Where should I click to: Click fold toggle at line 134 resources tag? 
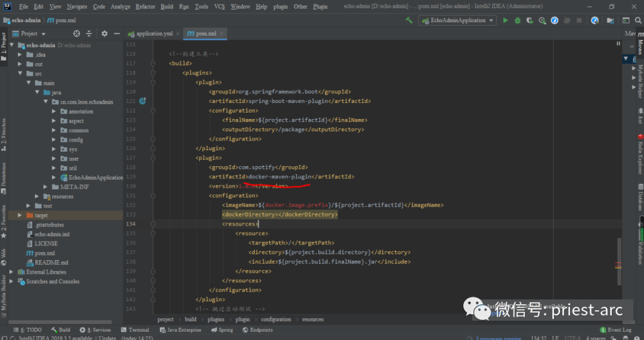click(x=153, y=224)
